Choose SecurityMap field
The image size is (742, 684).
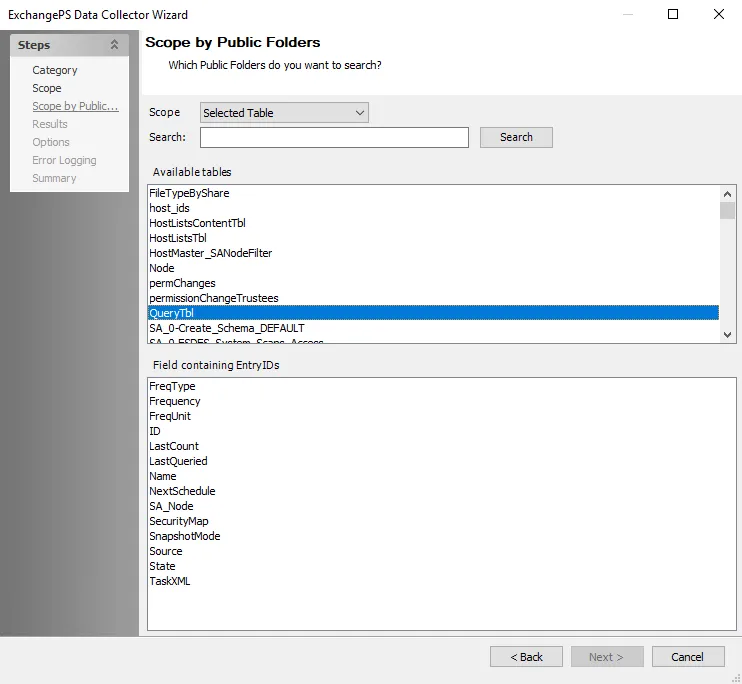click(x=442, y=521)
